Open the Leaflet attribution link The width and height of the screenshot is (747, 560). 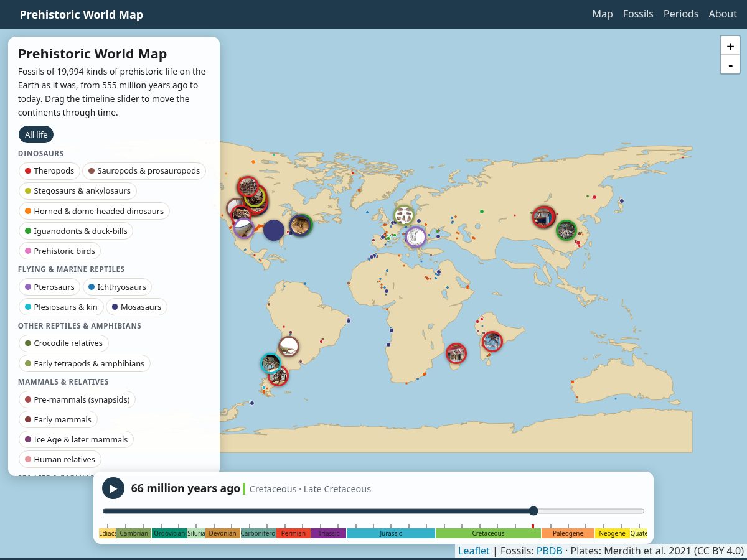[474, 551]
